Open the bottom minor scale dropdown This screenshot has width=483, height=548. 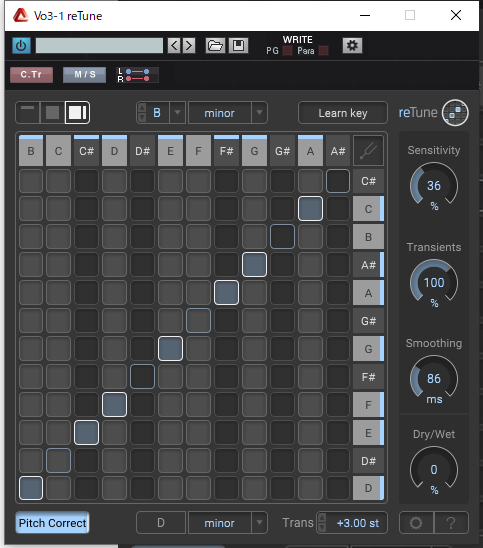click(x=259, y=523)
